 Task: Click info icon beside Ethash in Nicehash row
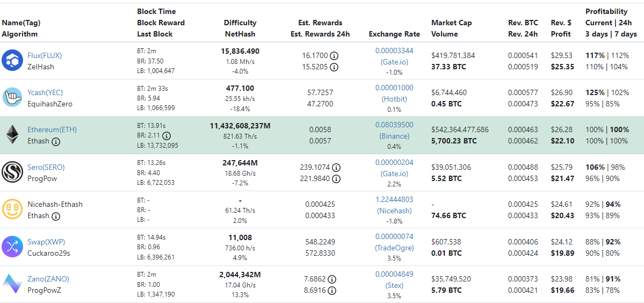(x=56, y=216)
